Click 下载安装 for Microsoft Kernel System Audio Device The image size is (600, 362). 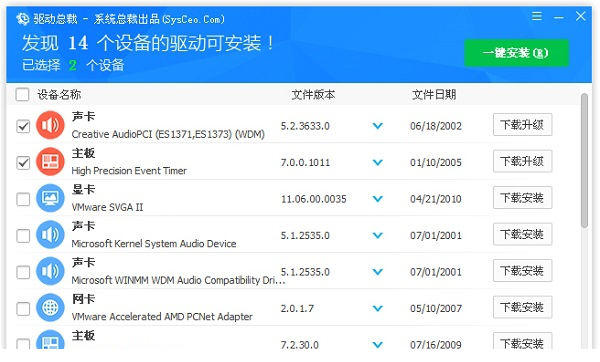click(x=522, y=234)
